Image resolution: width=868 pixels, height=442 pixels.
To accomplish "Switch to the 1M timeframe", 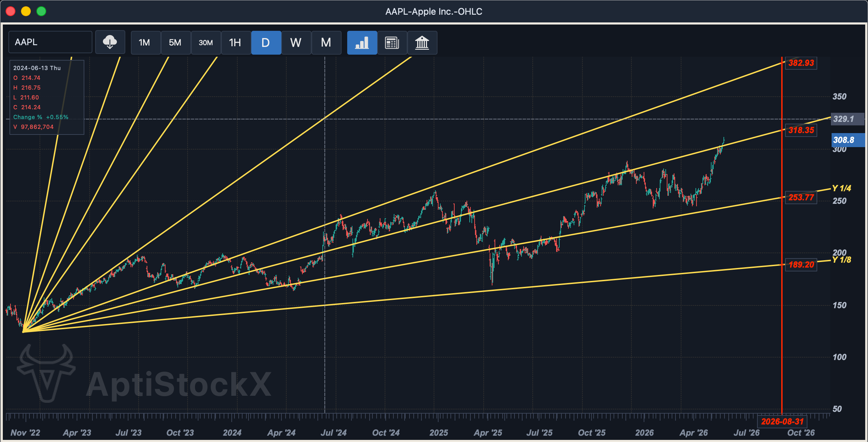I will click(146, 42).
